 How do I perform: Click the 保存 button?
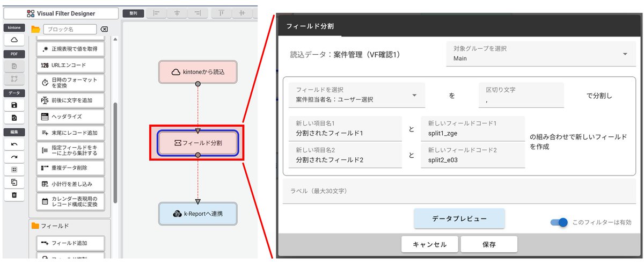coord(489,244)
